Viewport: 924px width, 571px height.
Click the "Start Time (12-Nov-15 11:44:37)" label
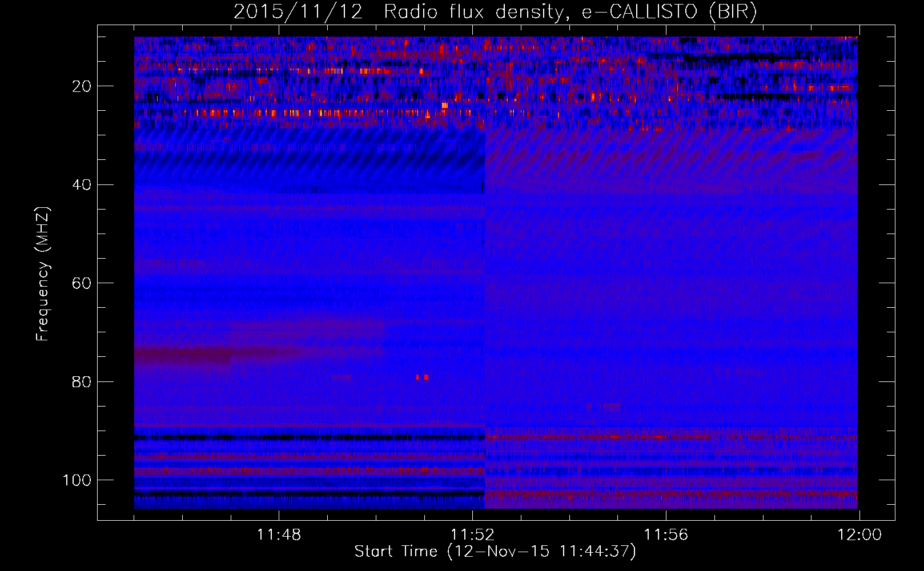point(495,552)
